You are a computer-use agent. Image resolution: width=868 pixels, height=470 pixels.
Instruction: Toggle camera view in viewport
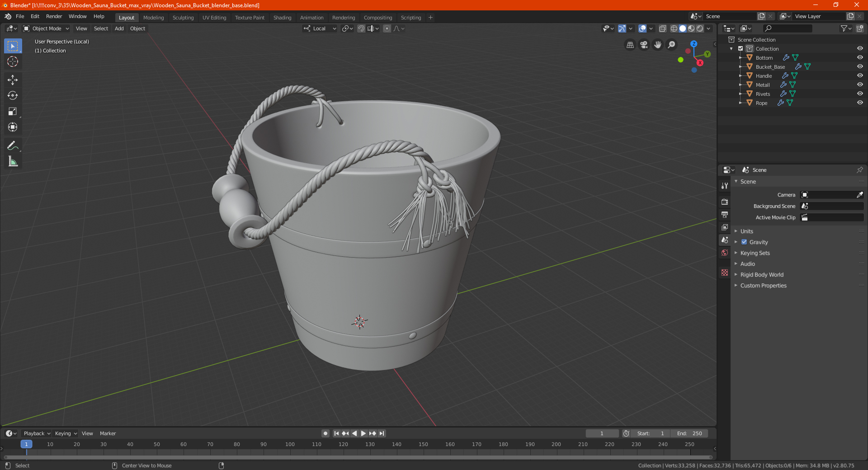[644, 45]
